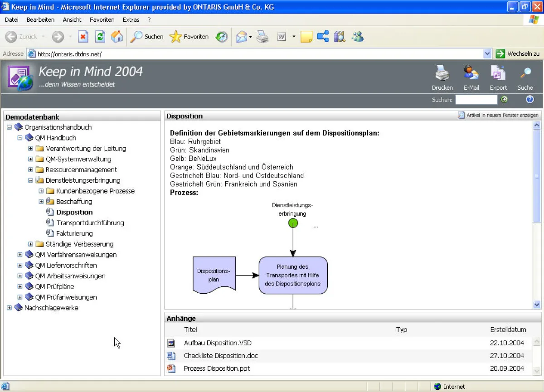Open the Suche magnifier icon
Viewport: 544px width, 392px height.
(x=525, y=73)
